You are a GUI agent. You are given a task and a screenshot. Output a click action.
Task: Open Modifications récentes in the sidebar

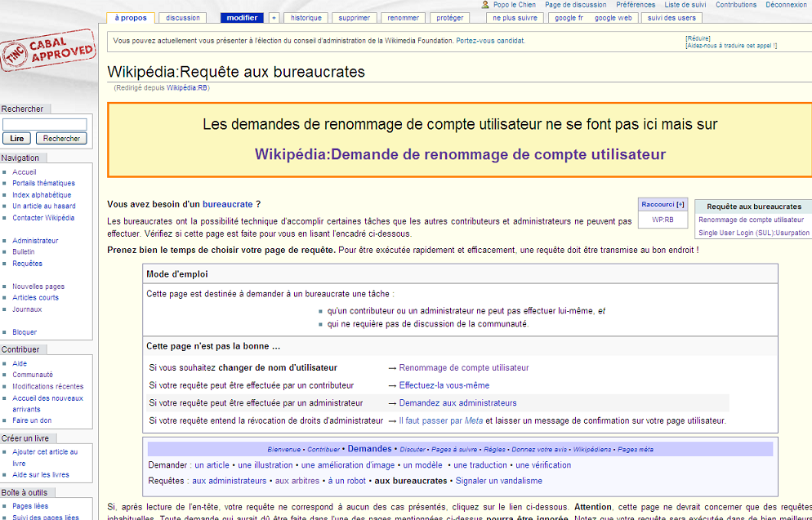pyautogui.click(x=47, y=386)
